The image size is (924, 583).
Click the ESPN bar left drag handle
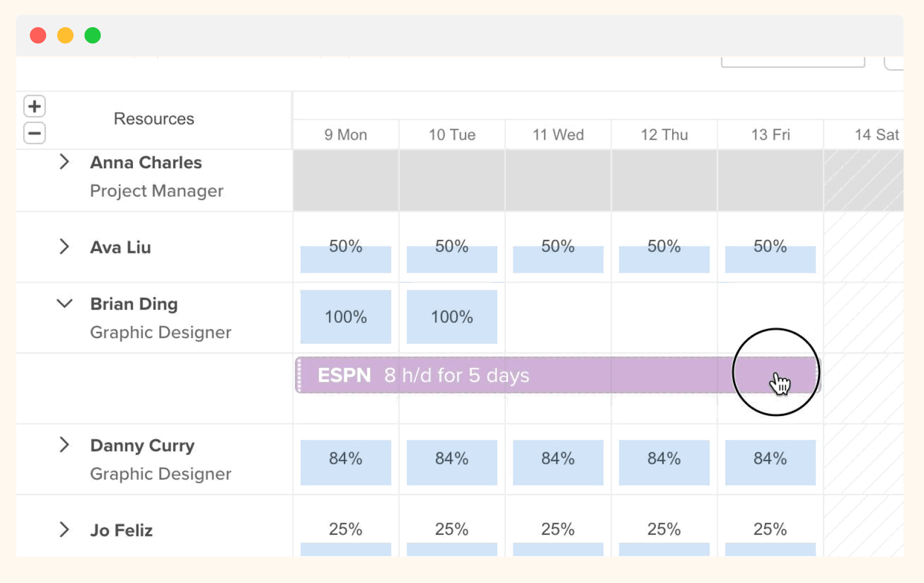point(299,376)
